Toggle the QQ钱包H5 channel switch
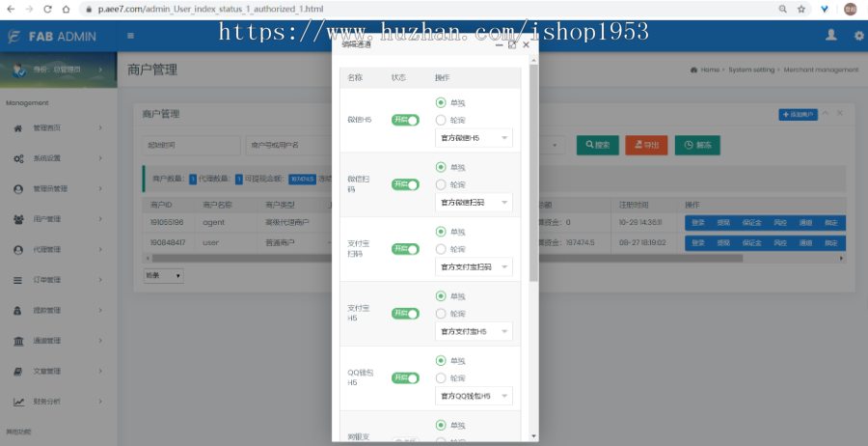The height and width of the screenshot is (446, 868). pos(405,377)
